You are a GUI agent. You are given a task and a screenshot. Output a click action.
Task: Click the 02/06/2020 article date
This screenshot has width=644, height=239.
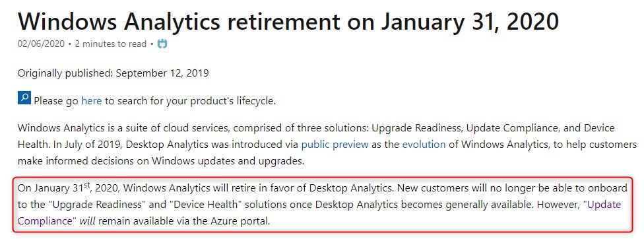(x=41, y=44)
